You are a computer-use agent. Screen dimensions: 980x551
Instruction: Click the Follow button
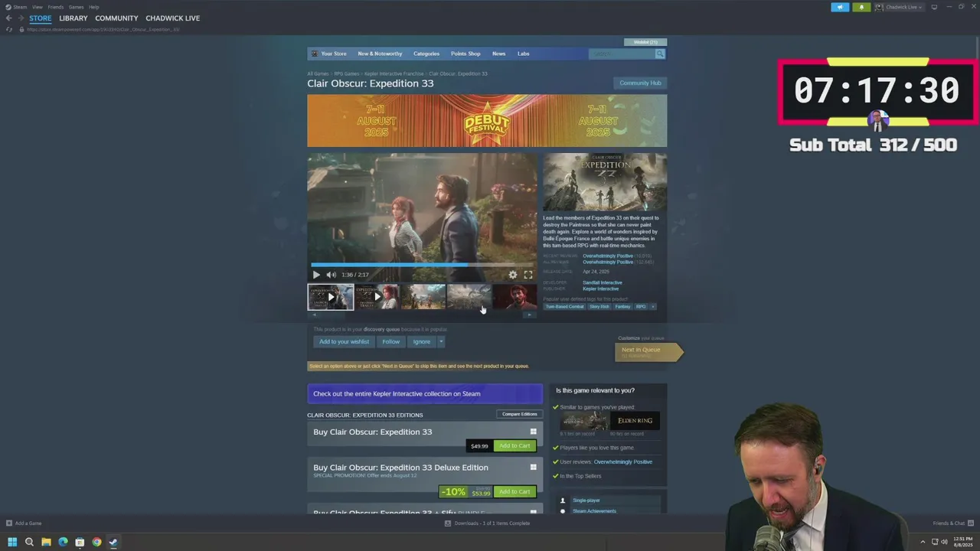coord(390,341)
